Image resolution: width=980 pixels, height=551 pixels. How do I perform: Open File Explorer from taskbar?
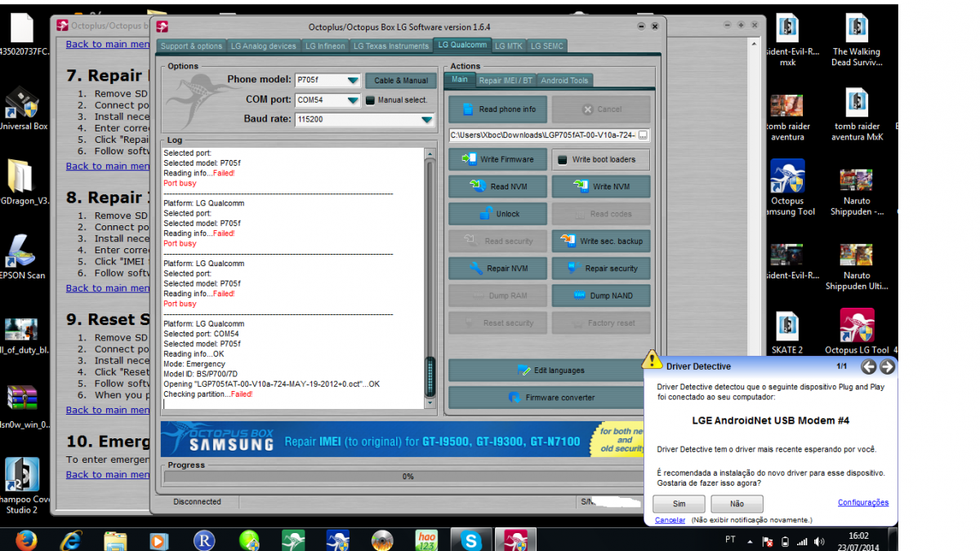click(x=115, y=540)
